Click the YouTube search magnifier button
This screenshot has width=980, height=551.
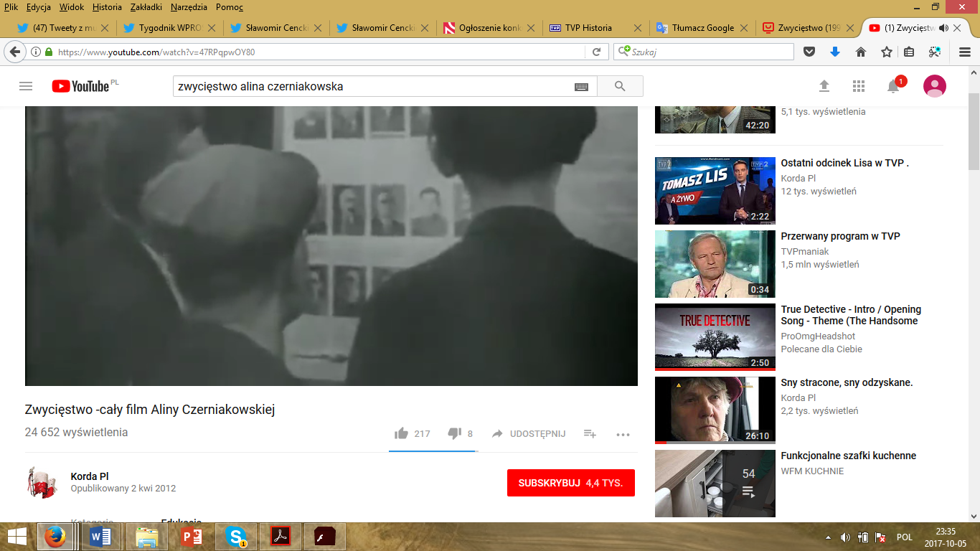pos(620,86)
